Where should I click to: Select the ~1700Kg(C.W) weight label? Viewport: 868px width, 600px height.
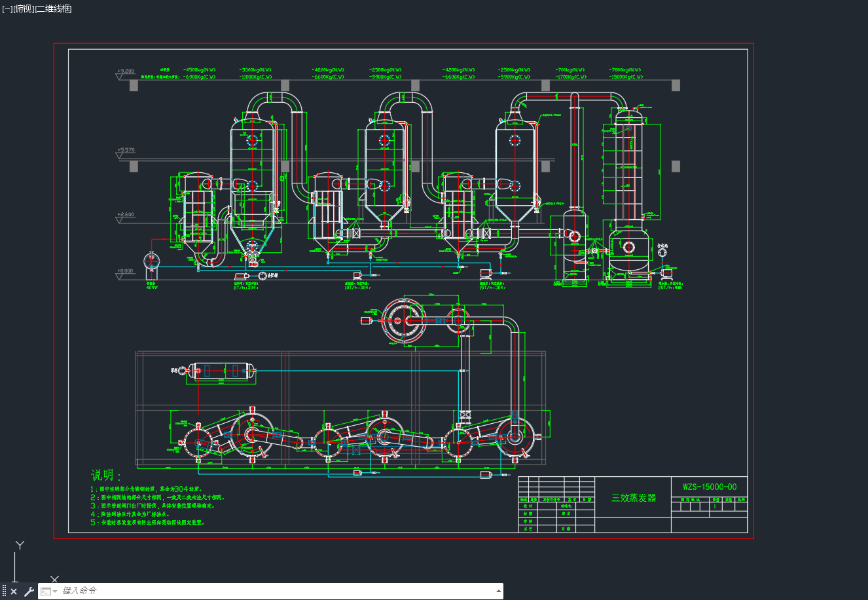(x=571, y=77)
